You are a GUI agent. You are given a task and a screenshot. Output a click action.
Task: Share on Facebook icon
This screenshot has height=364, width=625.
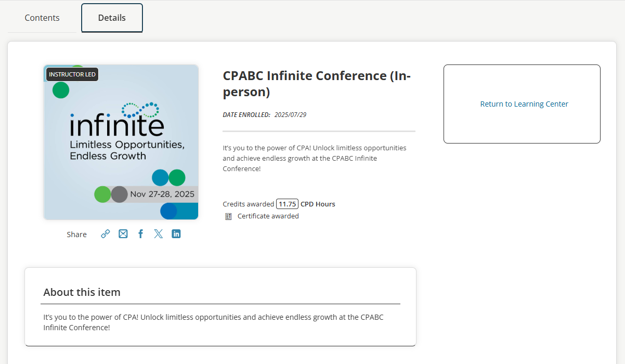click(140, 234)
